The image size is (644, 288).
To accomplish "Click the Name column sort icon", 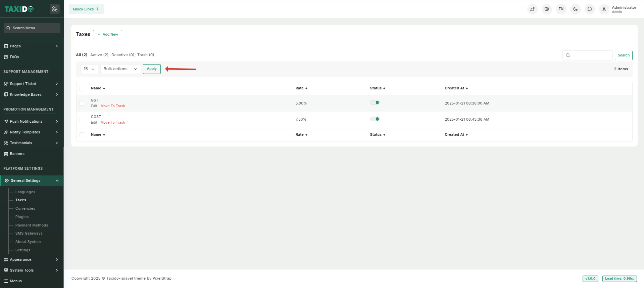I will point(104,88).
